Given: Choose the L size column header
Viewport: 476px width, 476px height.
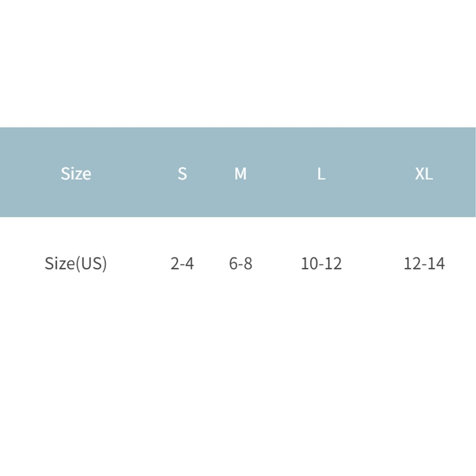Looking at the screenshot, I should (x=321, y=174).
